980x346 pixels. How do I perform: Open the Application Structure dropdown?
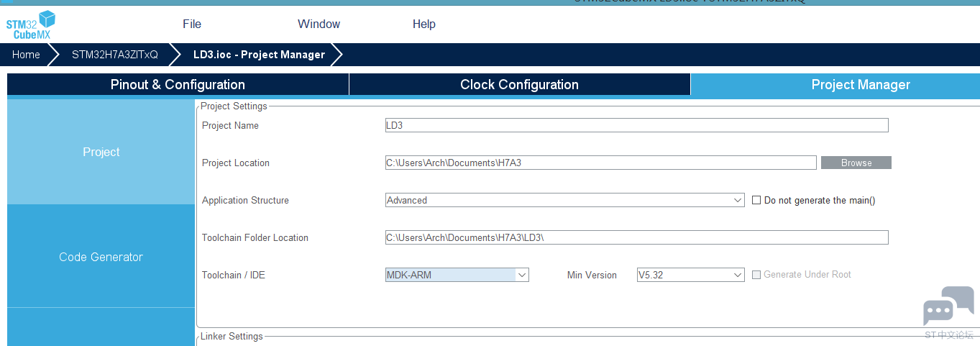tap(565, 200)
